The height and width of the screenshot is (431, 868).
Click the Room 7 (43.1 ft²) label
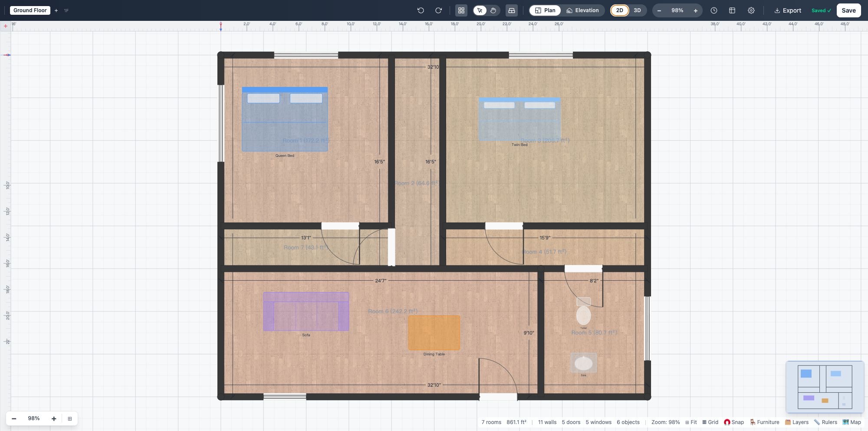click(306, 248)
